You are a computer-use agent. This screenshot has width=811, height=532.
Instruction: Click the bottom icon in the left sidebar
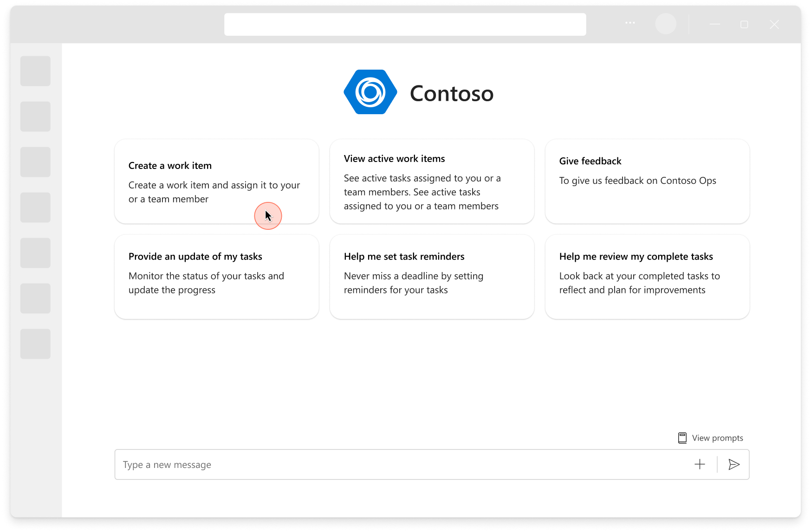[x=35, y=344]
